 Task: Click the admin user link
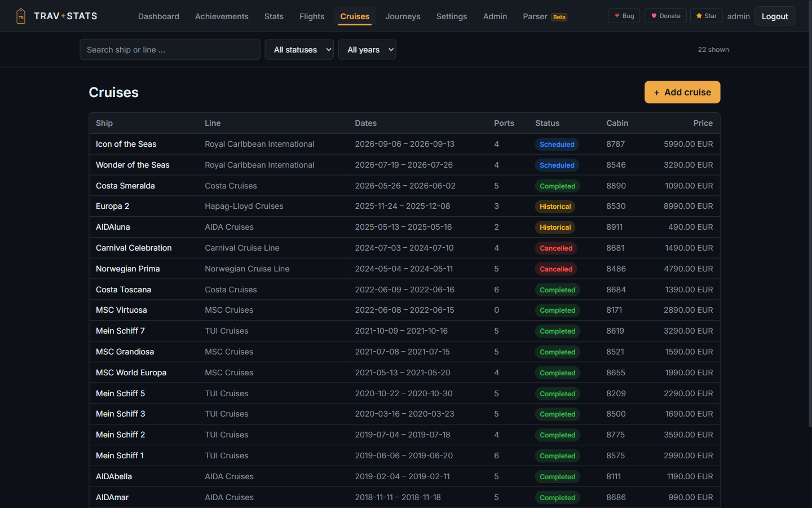point(738,16)
